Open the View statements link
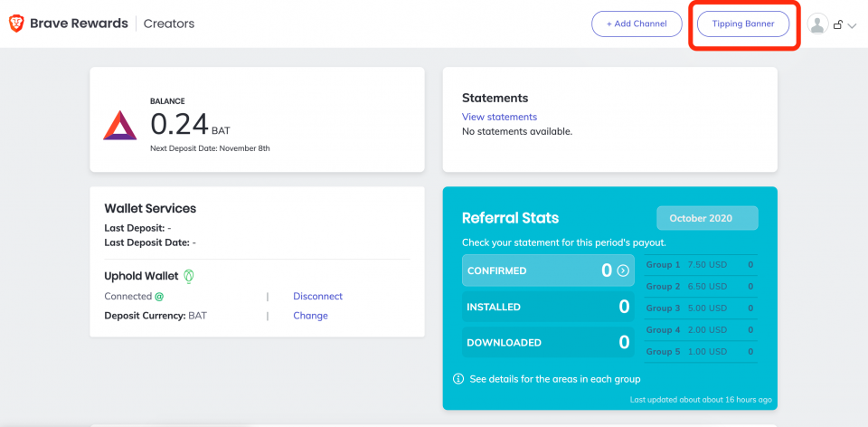Screen dimensions: 868x427 click(x=499, y=117)
